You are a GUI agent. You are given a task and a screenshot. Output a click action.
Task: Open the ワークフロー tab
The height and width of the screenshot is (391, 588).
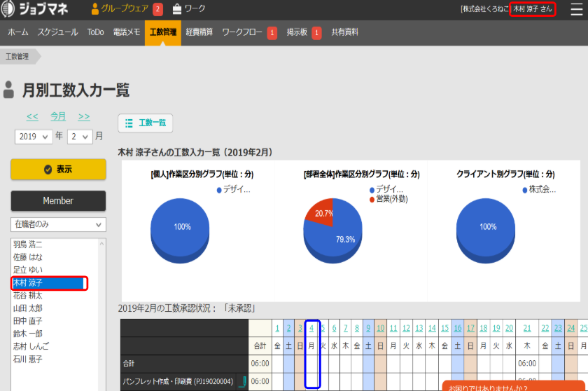(x=242, y=32)
